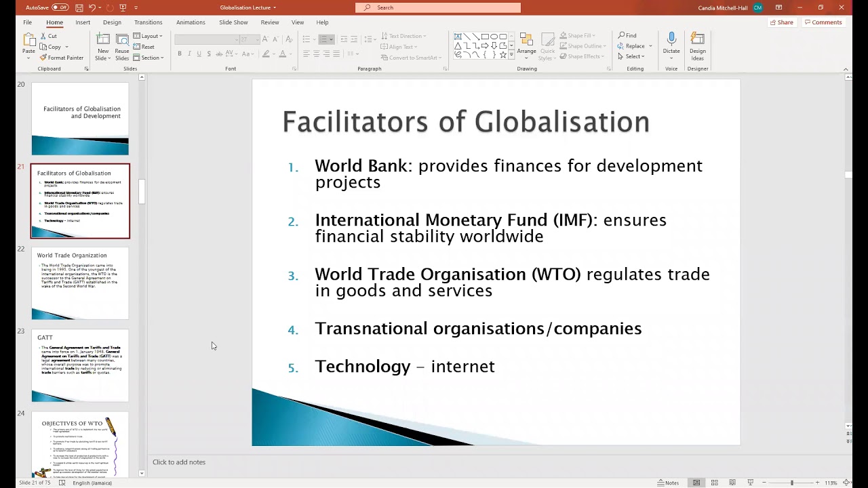Click the Search box
This screenshot has height=488, width=868.
pos(438,7)
